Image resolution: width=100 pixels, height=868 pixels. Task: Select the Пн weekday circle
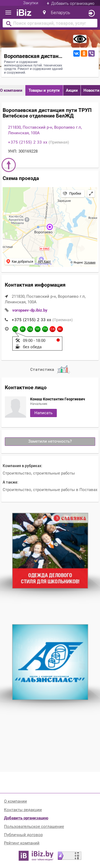[15, 329]
